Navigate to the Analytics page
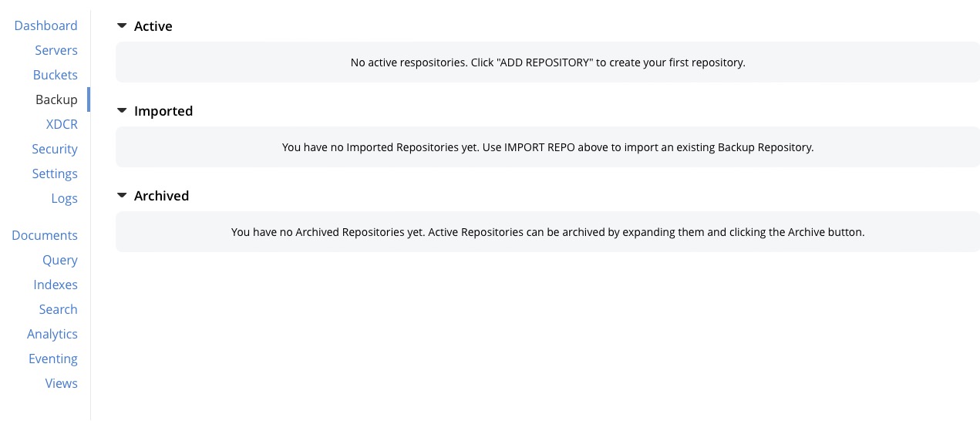Screen dimensions: 980x421 pyautogui.click(x=52, y=334)
